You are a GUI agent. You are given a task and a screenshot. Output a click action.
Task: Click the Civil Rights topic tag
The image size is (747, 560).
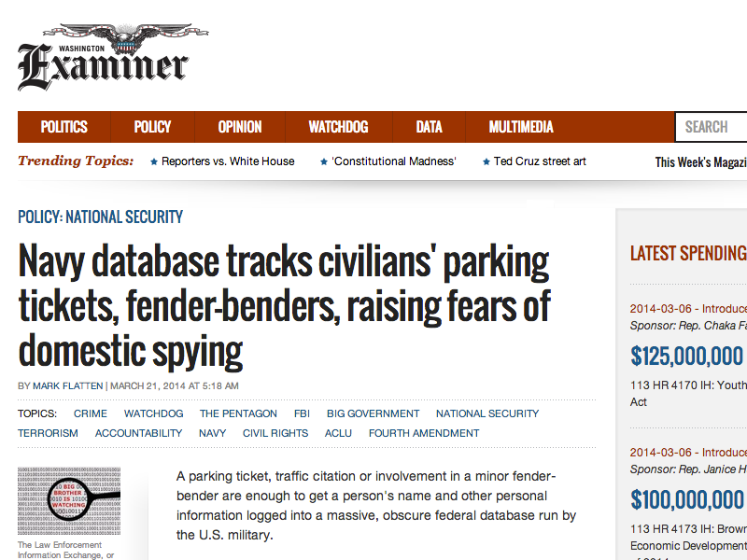pos(275,433)
